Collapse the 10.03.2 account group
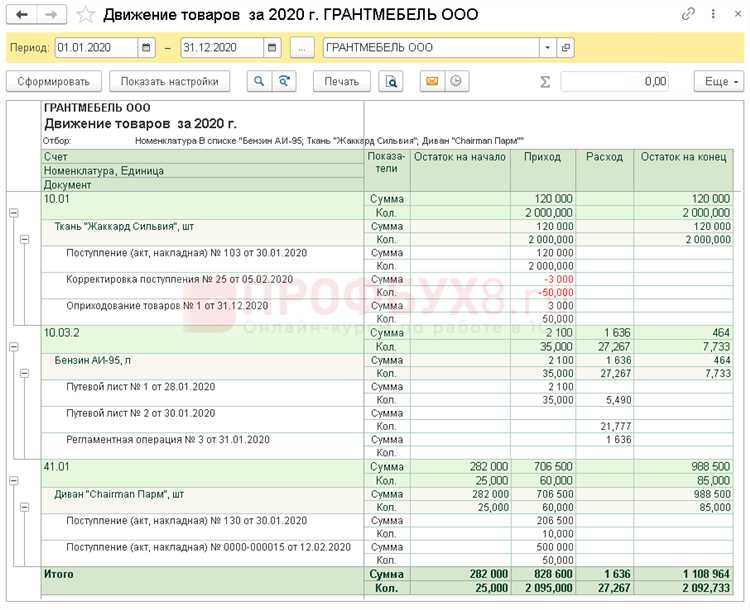The height and width of the screenshot is (610, 750). 14,346
